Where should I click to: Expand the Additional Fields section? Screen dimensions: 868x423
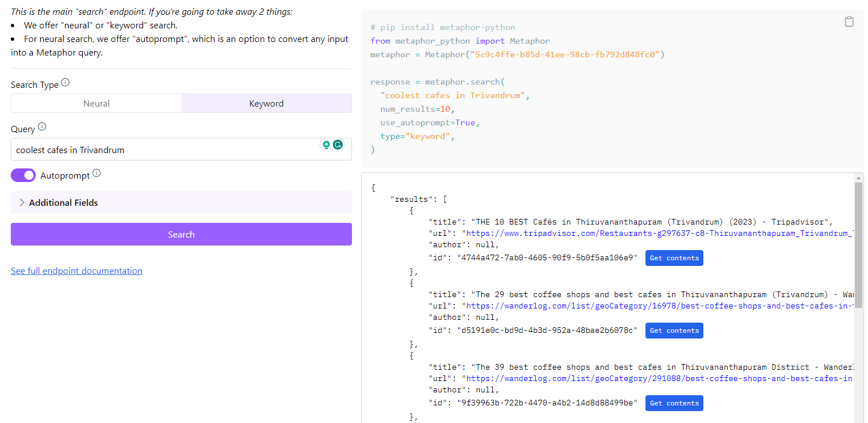(181, 202)
